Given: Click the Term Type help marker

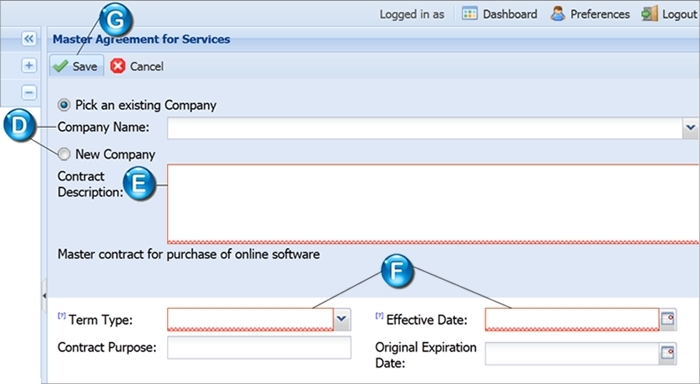Looking at the screenshot, I should 62,316.
